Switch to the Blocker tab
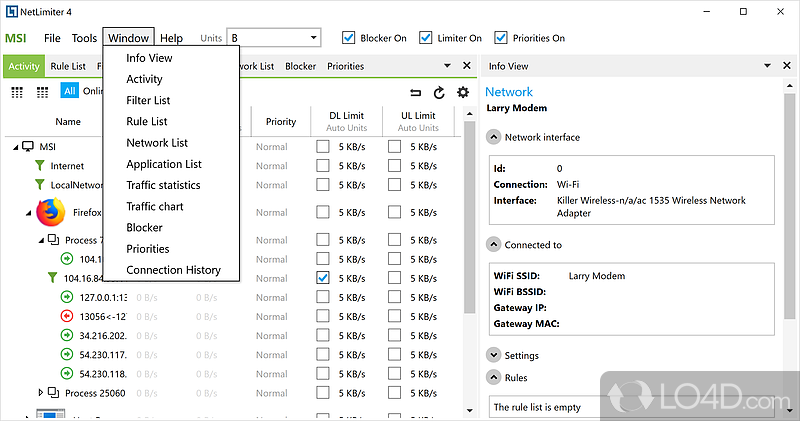 tap(300, 66)
